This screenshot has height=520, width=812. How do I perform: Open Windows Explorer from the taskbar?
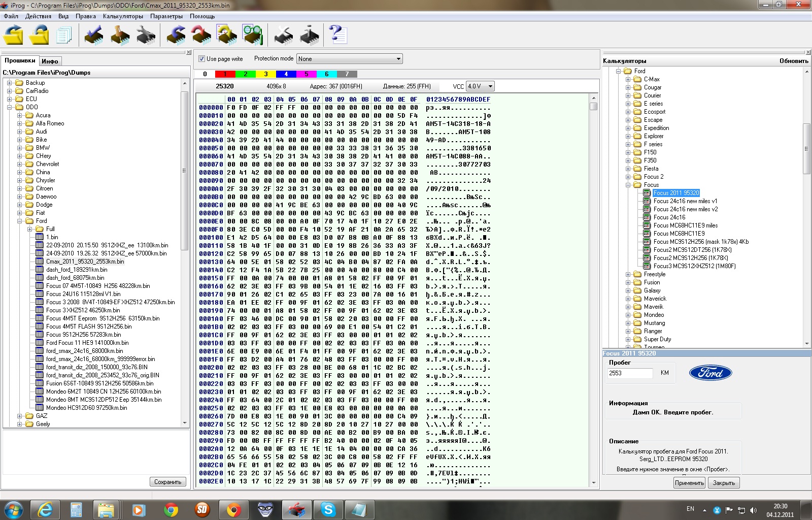tap(106, 509)
